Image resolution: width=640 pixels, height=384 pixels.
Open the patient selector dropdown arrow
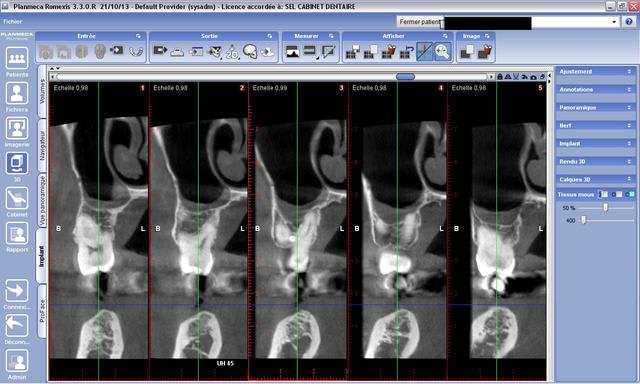point(614,22)
